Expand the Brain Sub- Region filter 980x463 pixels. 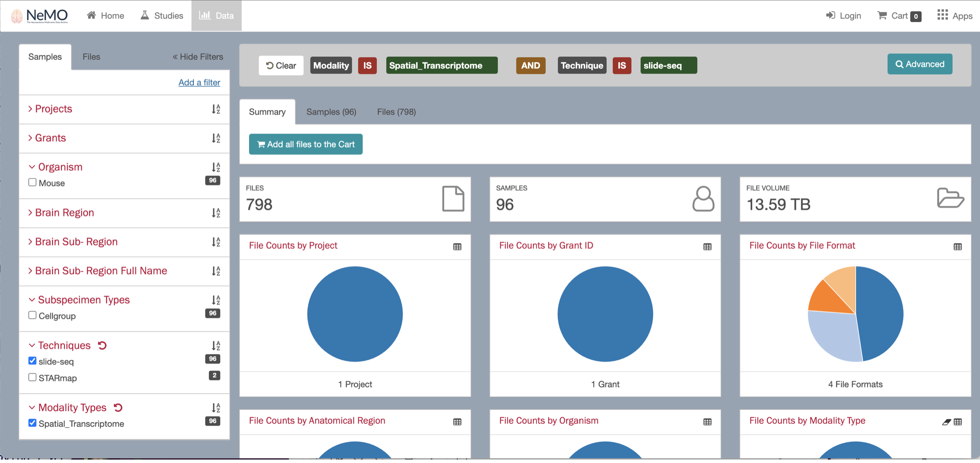(x=76, y=242)
